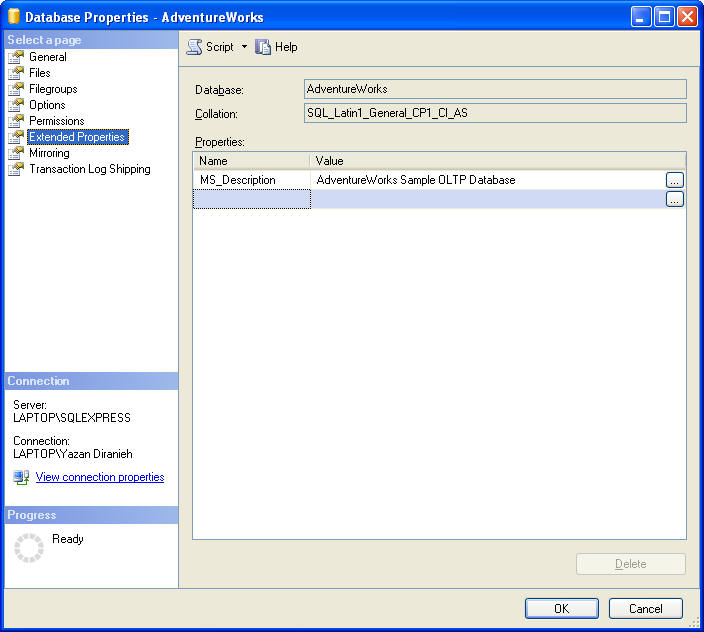The width and height of the screenshot is (704, 632).
Task: Click the empty Name cell in new row
Action: (251, 199)
